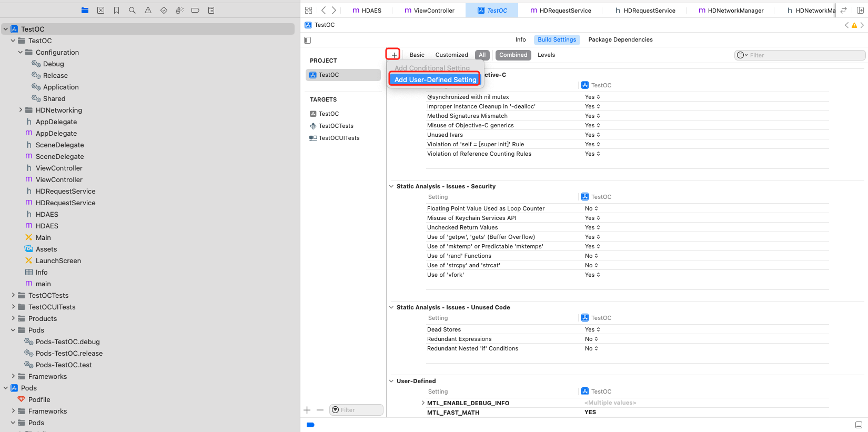Change Floating Point Value Loop Counter popup
868x432 pixels.
pos(591,208)
